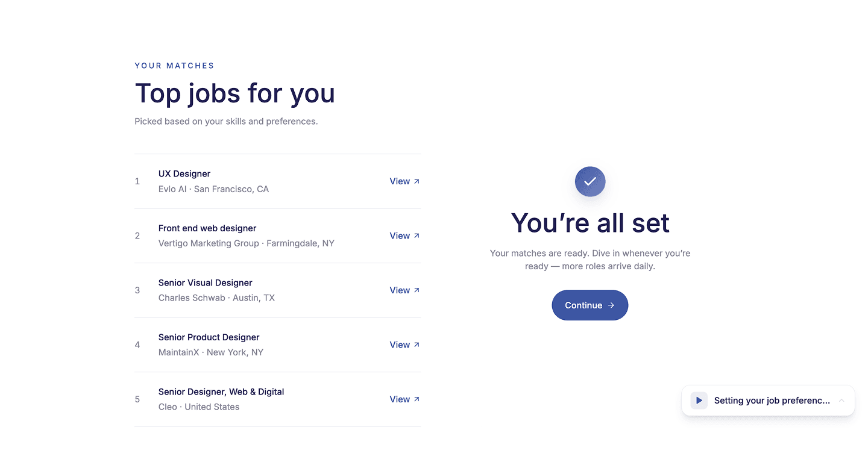View the Senior Designer, Web & Digital job
Viewport: 868px width, 468px height.
click(404, 399)
